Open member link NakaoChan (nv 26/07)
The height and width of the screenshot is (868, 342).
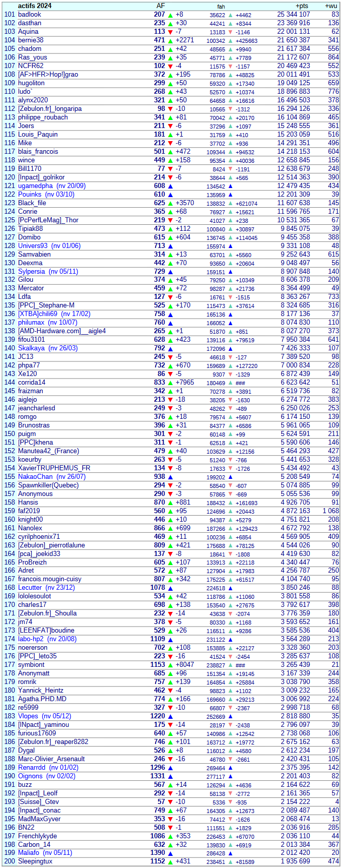tap(52, 477)
